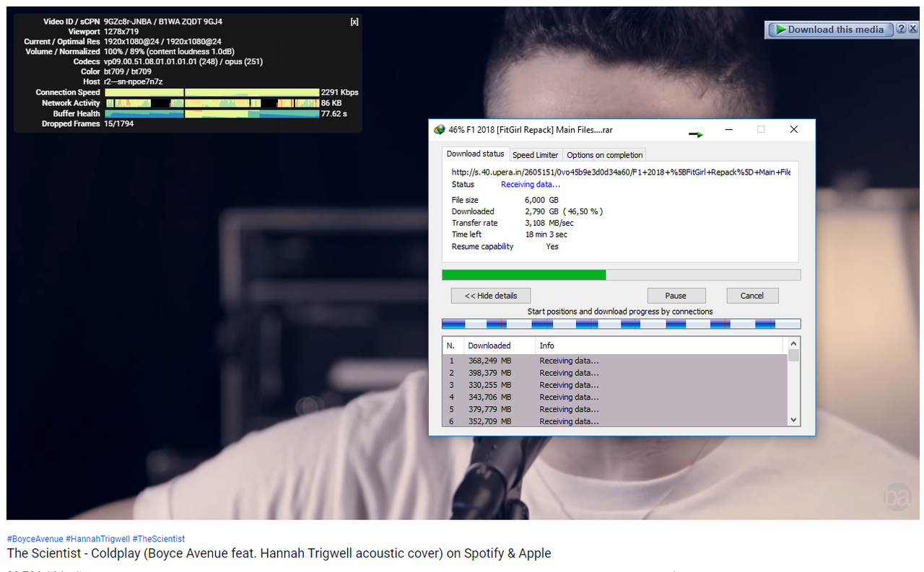
Task: Pause the F1 2018 download
Action: 676,296
